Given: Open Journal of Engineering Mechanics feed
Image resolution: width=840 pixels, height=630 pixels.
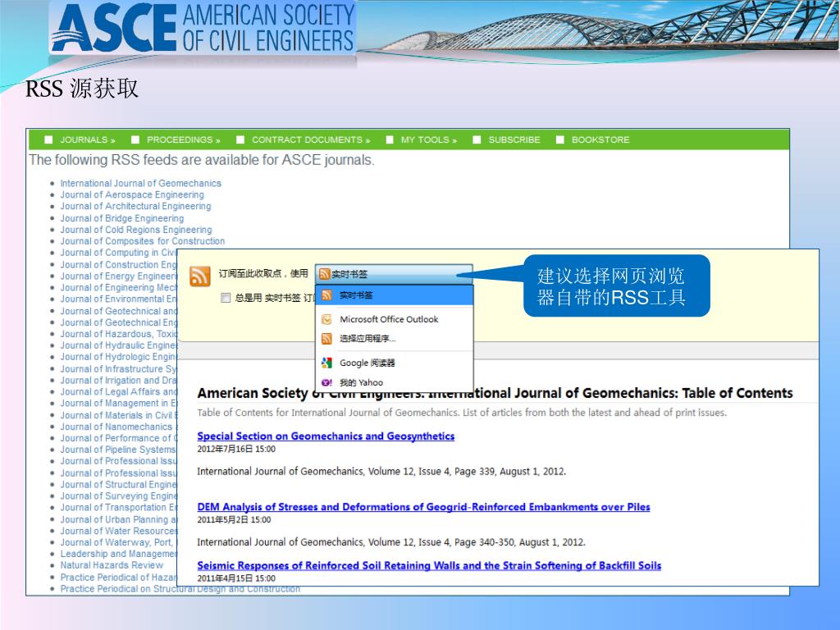Looking at the screenshot, I should [118, 287].
